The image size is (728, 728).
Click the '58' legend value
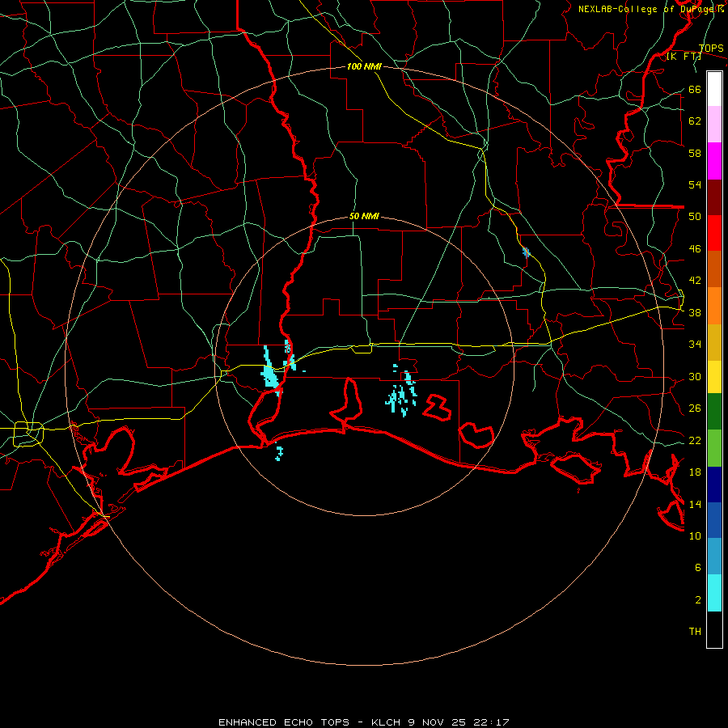695,153
